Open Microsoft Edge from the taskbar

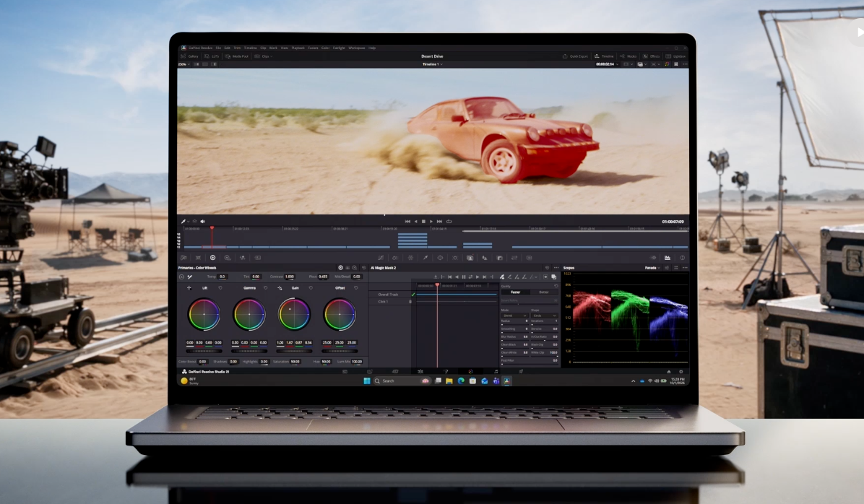click(x=461, y=381)
